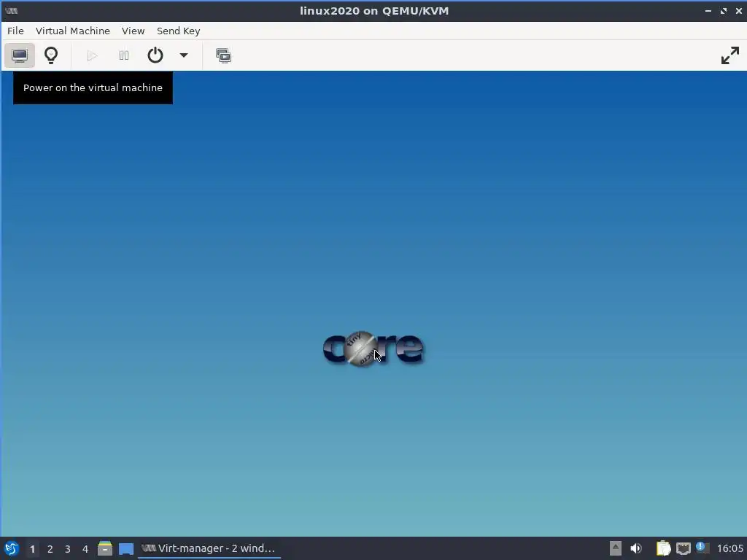The width and height of the screenshot is (747, 560).
Task: Open the file manager from the taskbar
Action: [105, 548]
